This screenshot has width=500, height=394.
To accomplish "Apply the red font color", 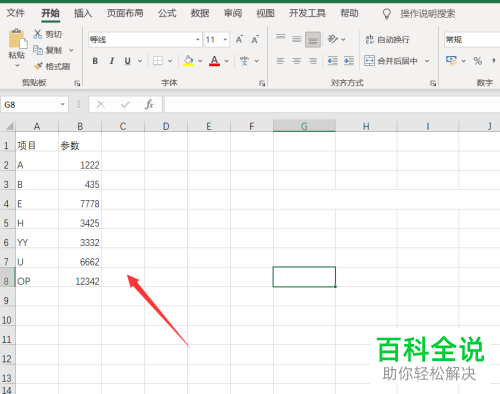I will pos(214,61).
